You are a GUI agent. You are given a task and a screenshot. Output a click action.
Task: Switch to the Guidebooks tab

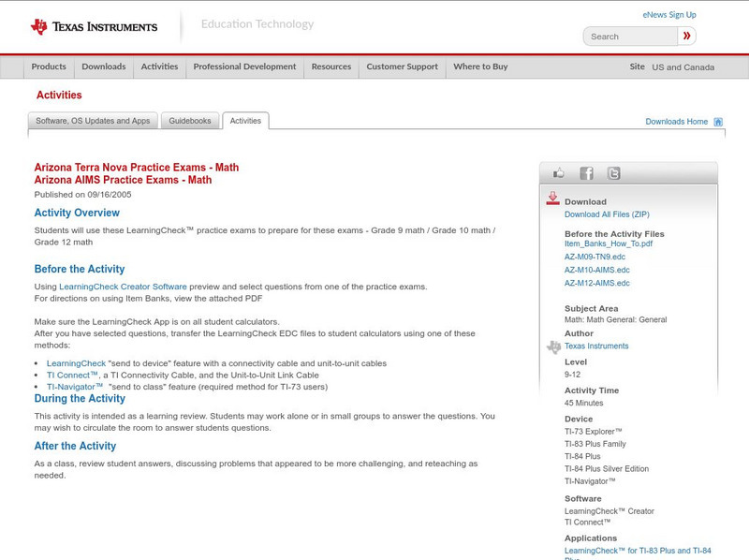pos(190,120)
